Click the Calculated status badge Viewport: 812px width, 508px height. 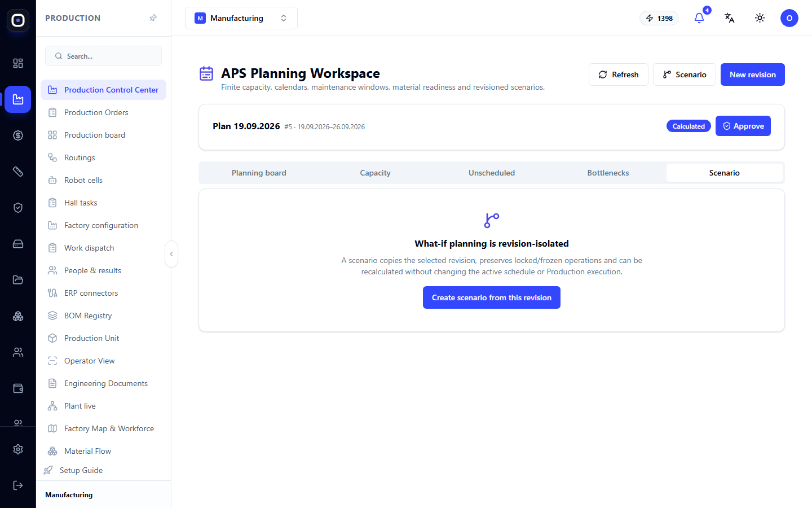tap(689, 126)
